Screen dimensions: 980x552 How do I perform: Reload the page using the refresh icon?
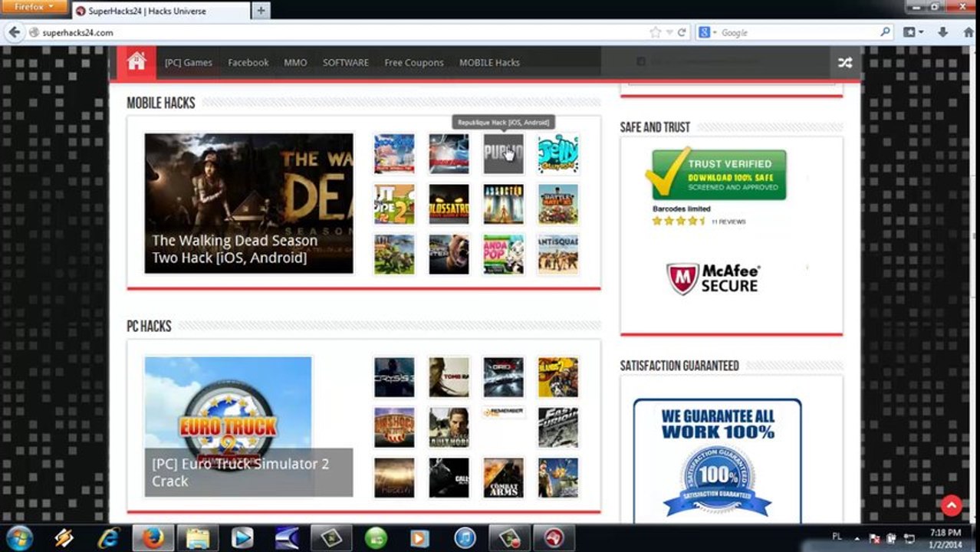(x=681, y=33)
